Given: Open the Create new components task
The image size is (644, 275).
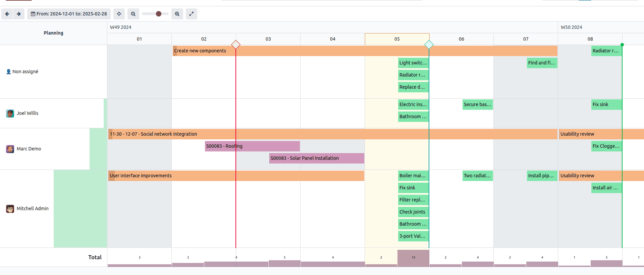Looking at the screenshot, I should [x=200, y=51].
